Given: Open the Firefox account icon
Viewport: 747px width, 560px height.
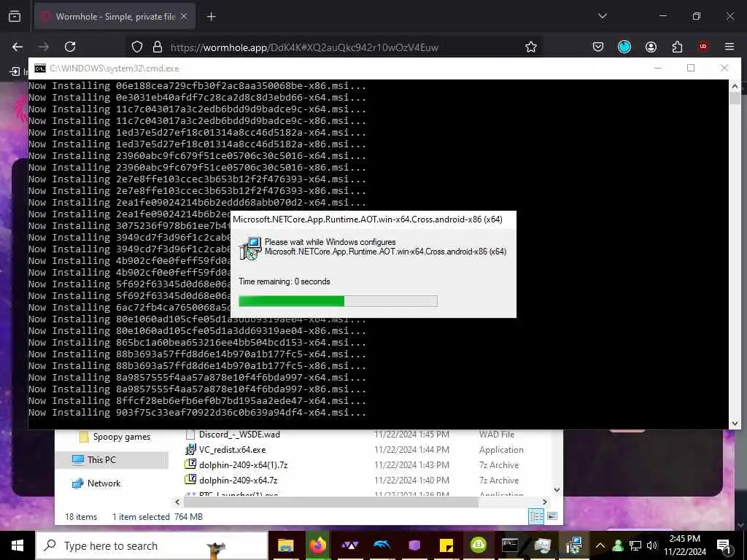Looking at the screenshot, I should pyautogui.click(x=651, y=47).
